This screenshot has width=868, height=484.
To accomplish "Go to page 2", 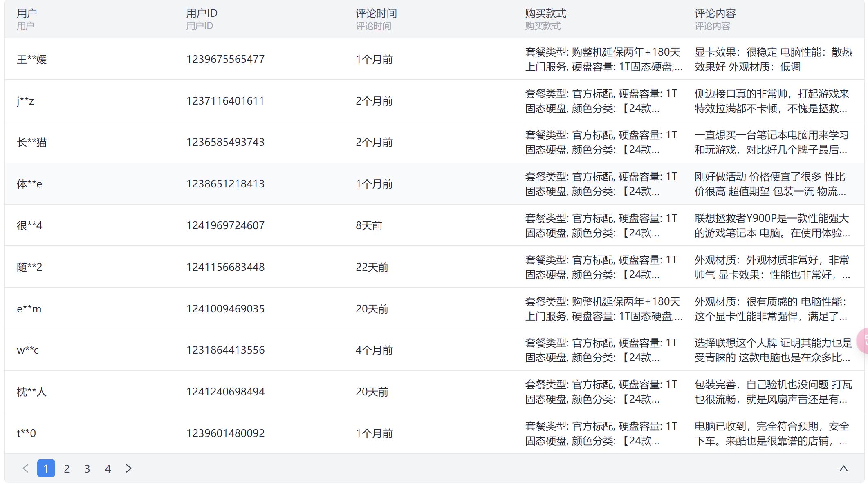I will (x=67, y=468).
